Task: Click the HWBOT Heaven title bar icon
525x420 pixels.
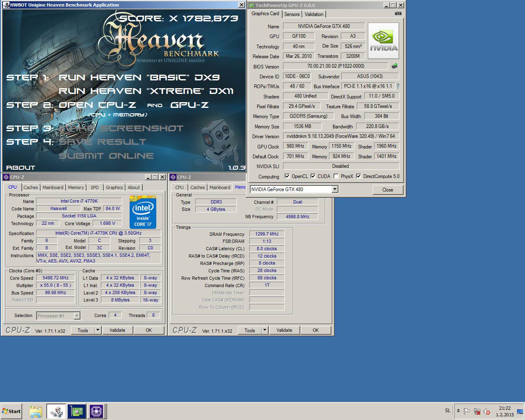Action: 6,5
